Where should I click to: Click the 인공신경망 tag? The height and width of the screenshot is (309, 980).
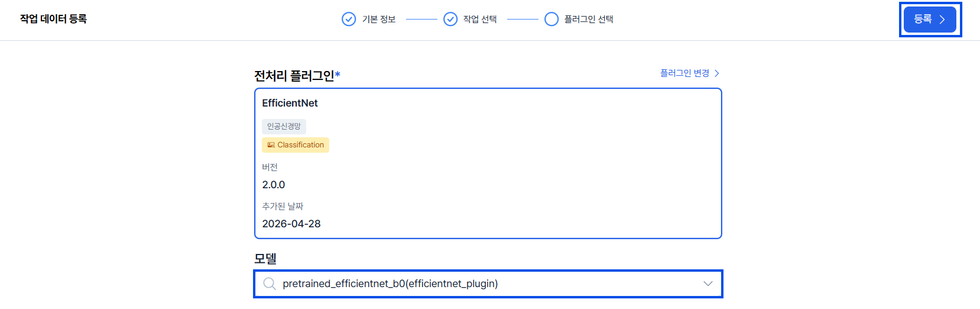click(284, 126)
